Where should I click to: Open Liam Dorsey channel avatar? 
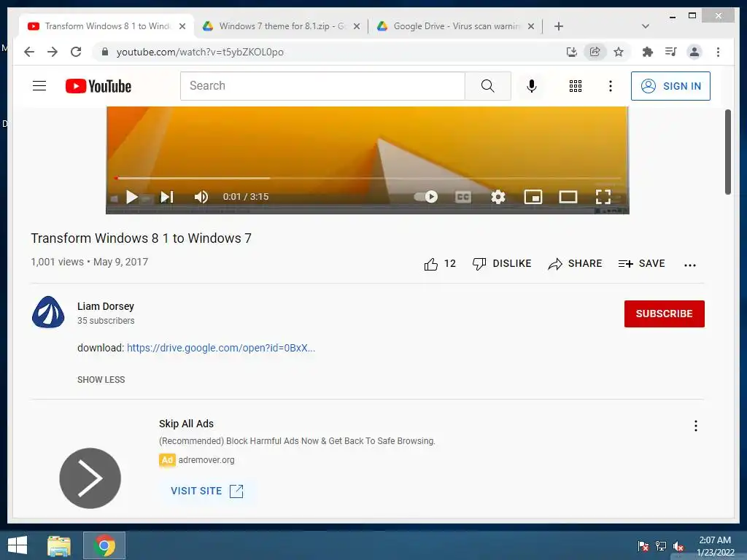coord(48,312)
